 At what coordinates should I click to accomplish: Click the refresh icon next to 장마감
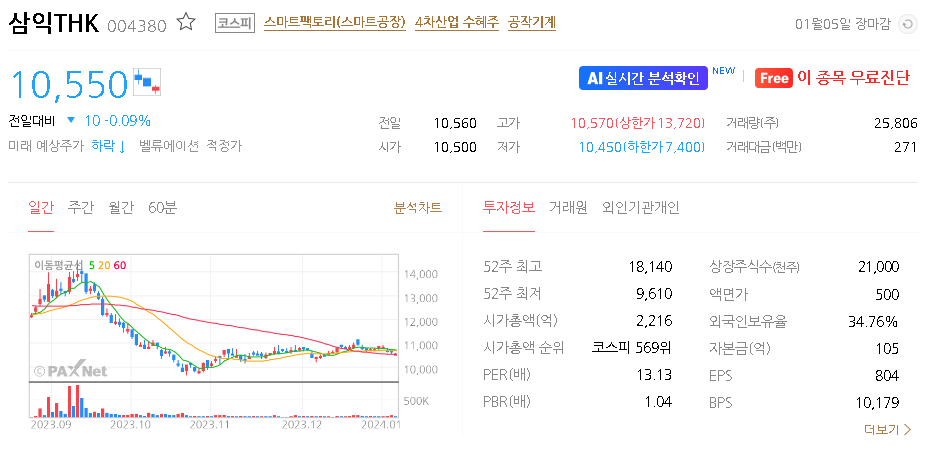pyautogui.click(x=907, y=24)
